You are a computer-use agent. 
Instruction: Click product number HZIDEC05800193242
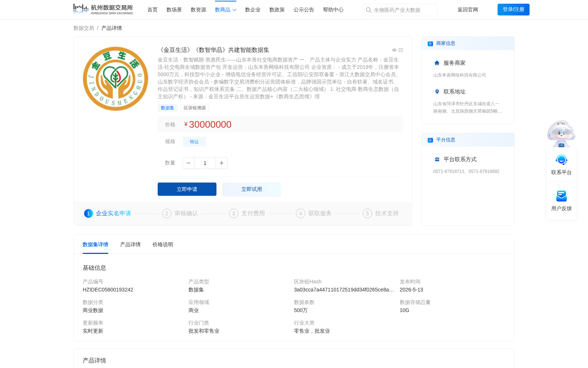(x=108, y=290)
